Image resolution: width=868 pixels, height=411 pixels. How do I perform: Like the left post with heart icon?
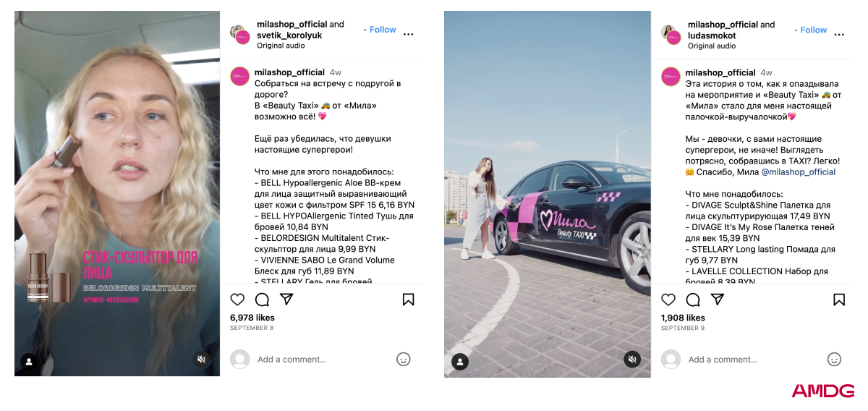(x=237, y=300)
